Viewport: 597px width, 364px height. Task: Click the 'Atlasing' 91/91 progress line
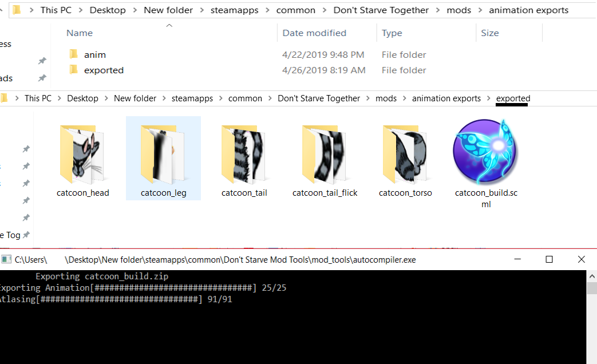coord(116,299)
